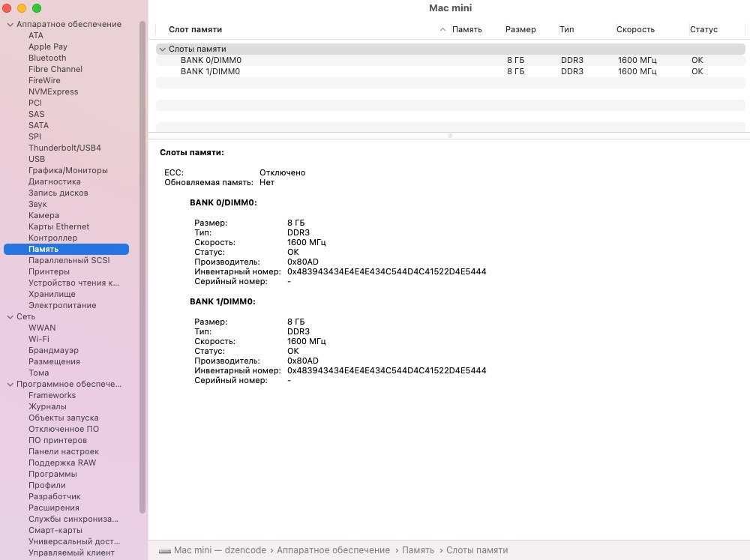Screen dimensions: 750x560
Task: Select Программы in the sidebar
Action: click(52, 474)
